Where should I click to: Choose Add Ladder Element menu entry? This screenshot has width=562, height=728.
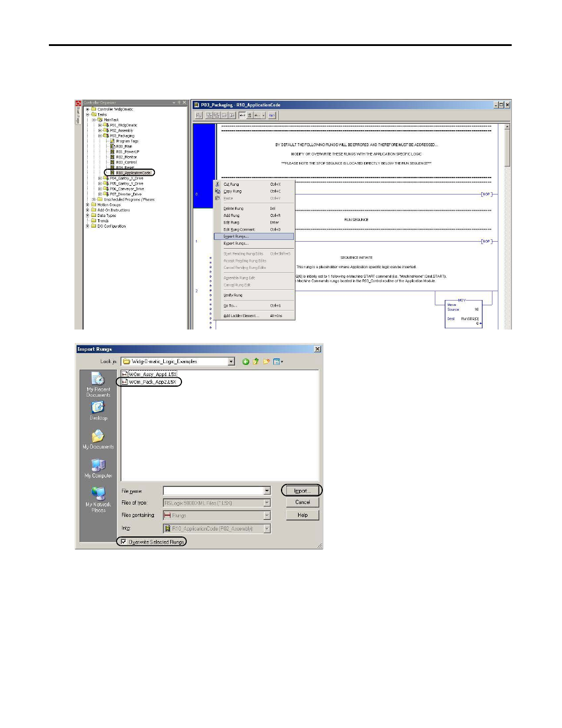253,315
